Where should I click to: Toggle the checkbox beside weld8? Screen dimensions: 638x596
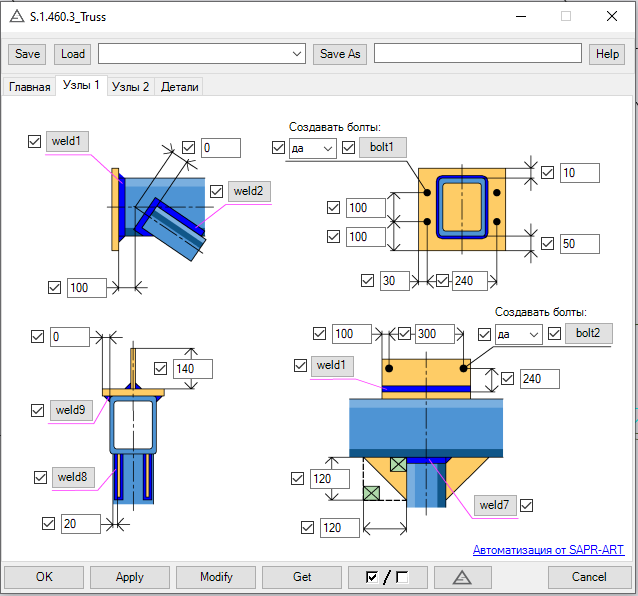pyautogui.click(x=40, y=477)
